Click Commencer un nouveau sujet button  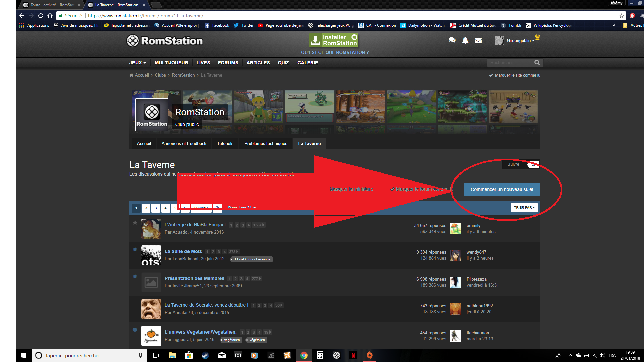(502, 189)
